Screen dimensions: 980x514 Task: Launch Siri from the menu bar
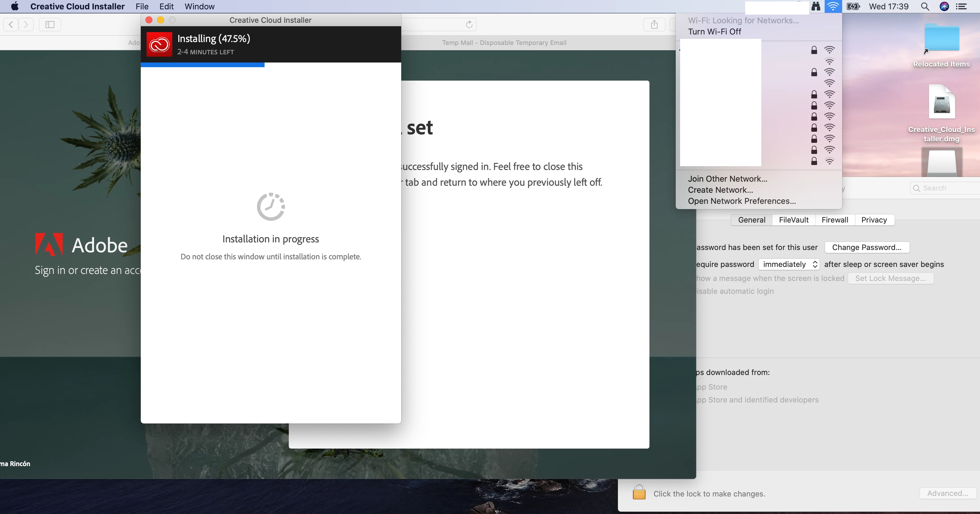pos(944,6)
